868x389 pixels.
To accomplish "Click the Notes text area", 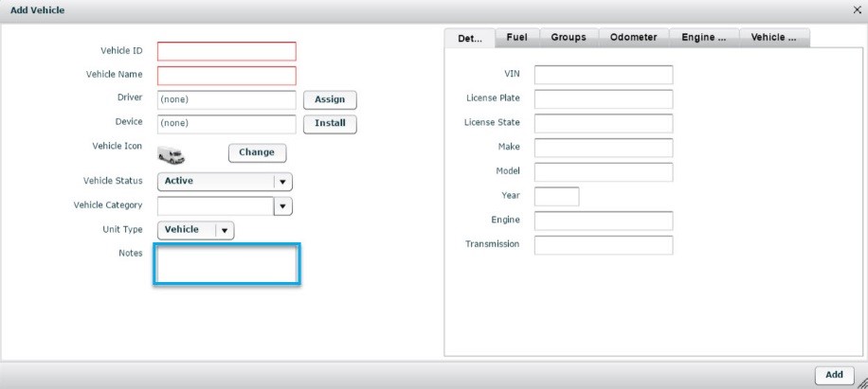I will (227, 265).
